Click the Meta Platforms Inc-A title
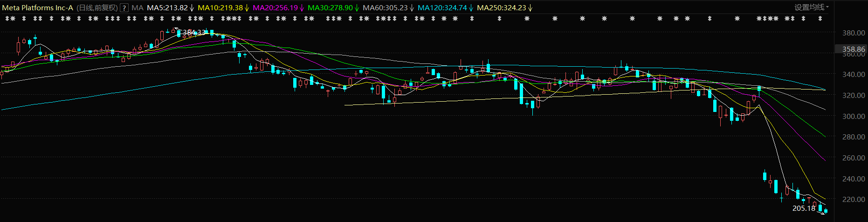 [38, 7]
